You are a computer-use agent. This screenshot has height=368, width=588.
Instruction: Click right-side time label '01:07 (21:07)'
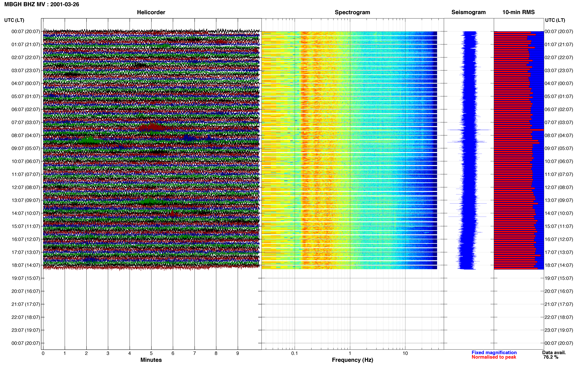559,45
